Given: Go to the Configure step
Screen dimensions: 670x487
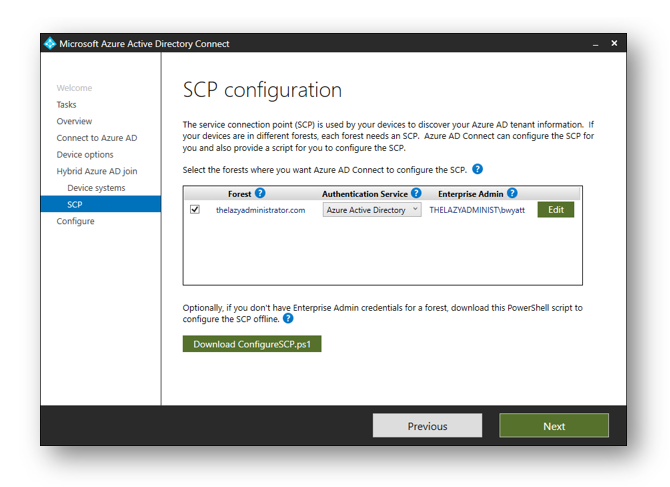Looking at the screenshot, I should [76, 221].
